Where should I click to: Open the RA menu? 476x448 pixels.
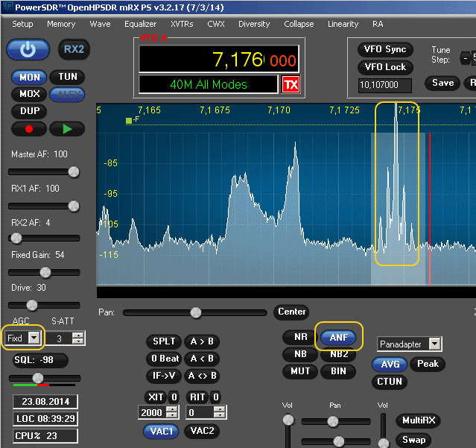(x=378, y=24)
